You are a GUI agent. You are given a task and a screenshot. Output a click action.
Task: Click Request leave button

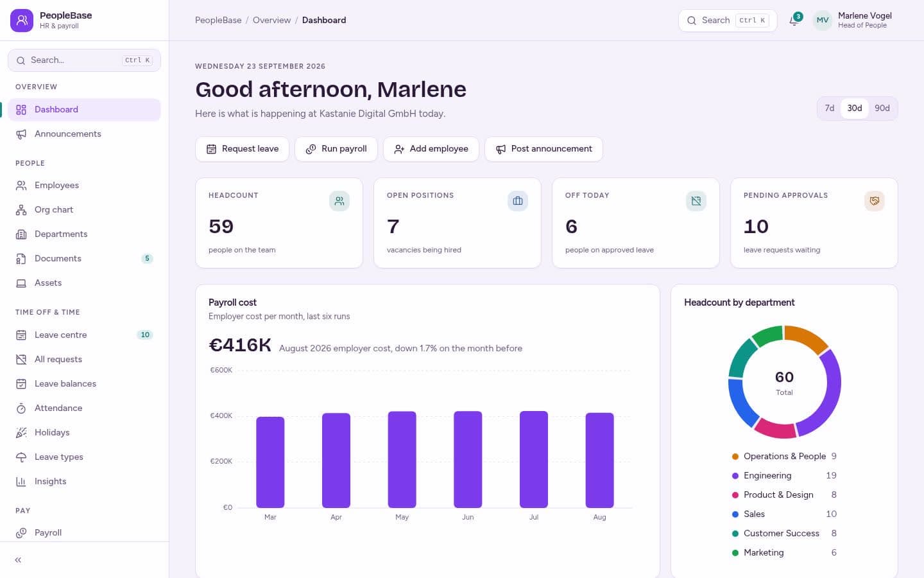pos(242,149)
